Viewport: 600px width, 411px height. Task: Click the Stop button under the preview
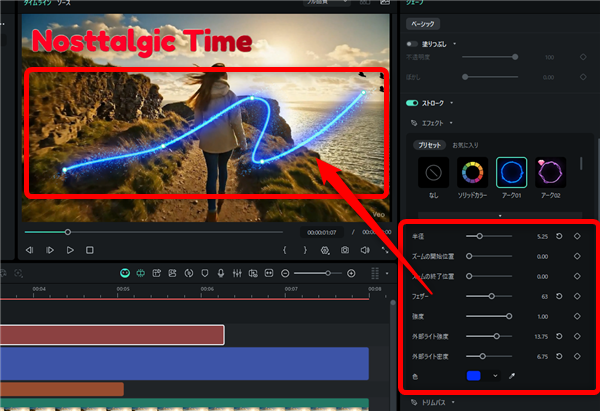(90, 250)
